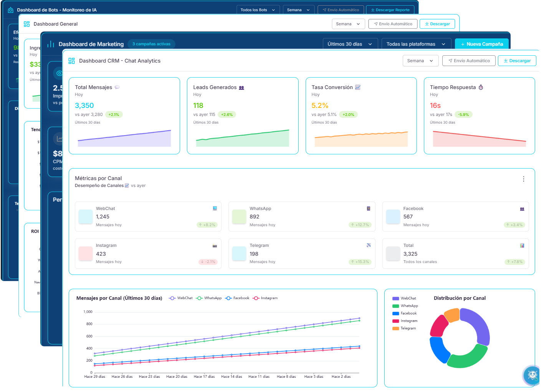
Task: Toggle the WebChat series in chart legend
Action: (x=181, y=298)
